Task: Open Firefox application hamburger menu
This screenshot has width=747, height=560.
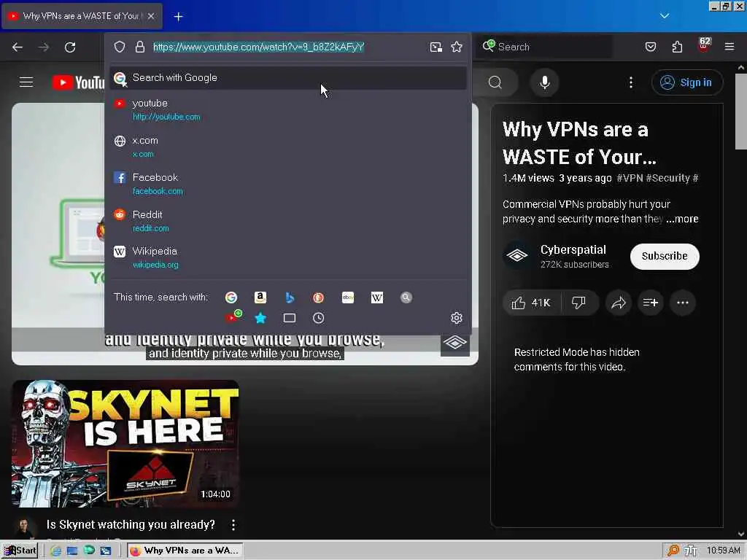Action: (729, 47)
